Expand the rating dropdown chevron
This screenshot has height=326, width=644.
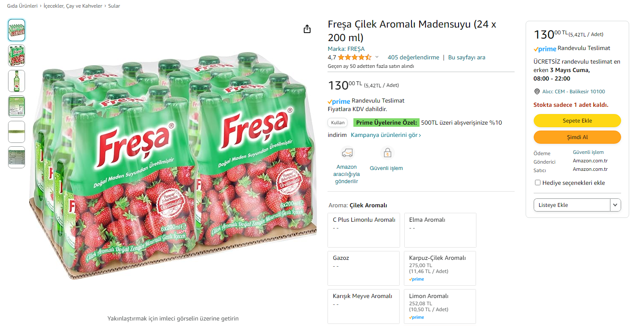[377, 57]
